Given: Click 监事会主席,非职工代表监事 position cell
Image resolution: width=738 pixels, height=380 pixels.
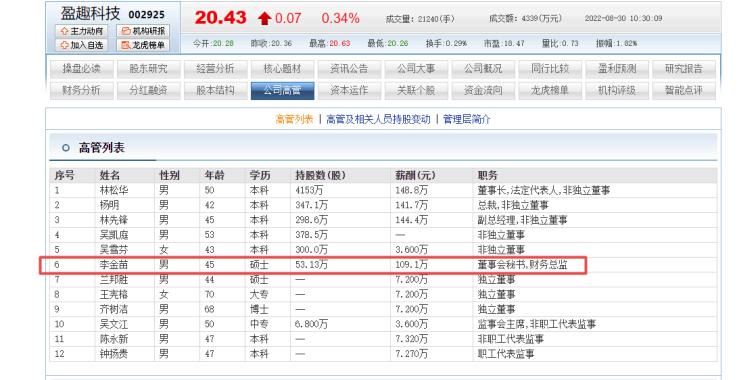Looking at the screenshot, I should click(537, 324).
